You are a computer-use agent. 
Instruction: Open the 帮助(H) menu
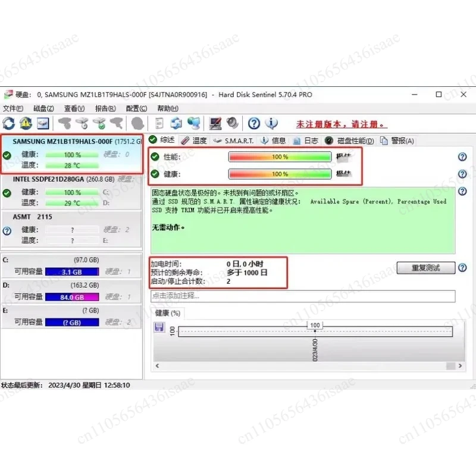168,108
